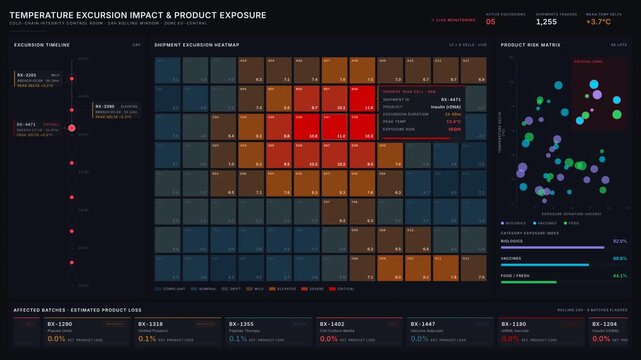Open the RX-3390 excursion event card
Viewport: 641px width, 360px height.
tap(117, 111)
